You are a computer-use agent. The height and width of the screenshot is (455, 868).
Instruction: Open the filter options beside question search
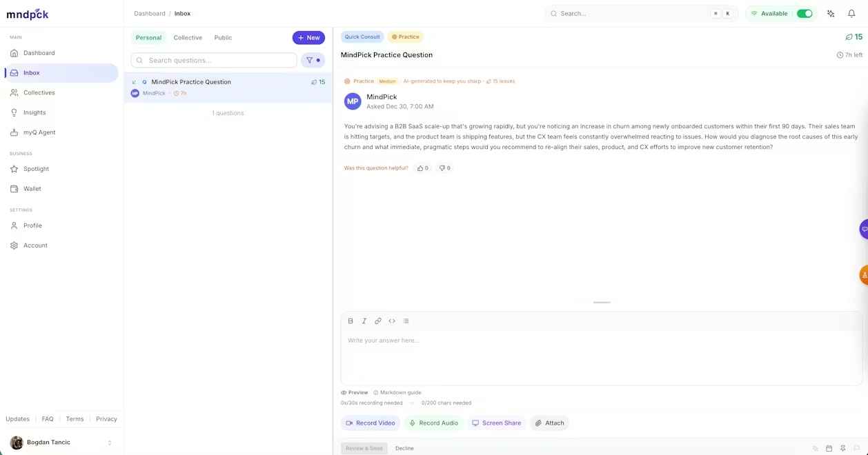313,60
